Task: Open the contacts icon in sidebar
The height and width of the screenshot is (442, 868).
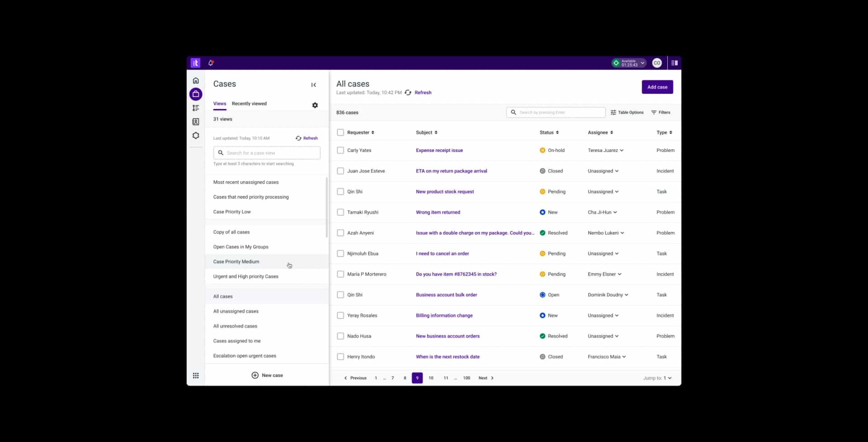Action: click(x=196, y=122)
